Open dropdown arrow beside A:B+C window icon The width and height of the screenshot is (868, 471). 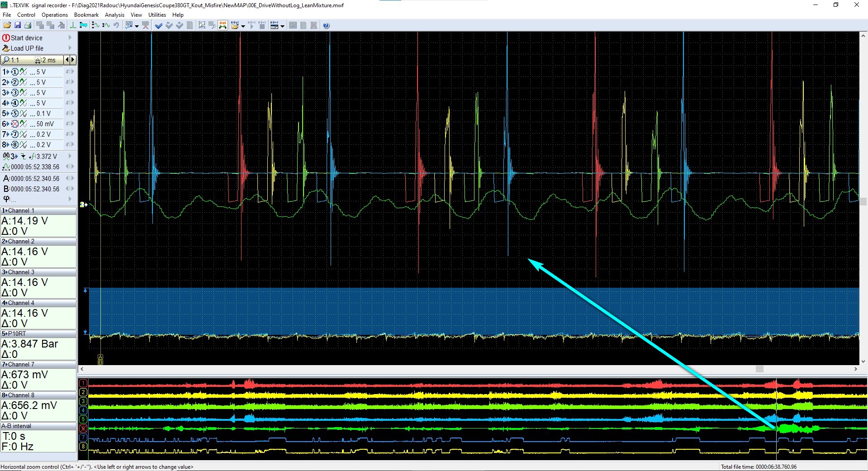click(x=282, y=26)
